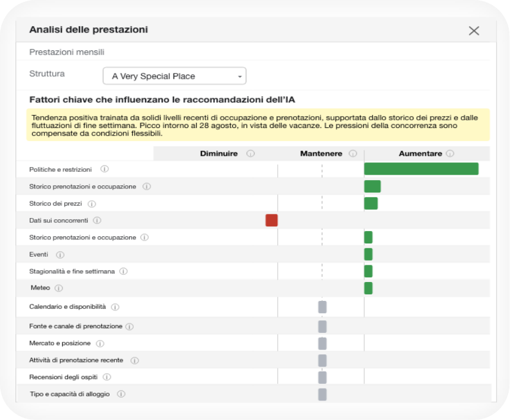The height and width of the screenshot is (420, 510).
Task: Open the info icon beside Politiche e restrizioni
Action: [104, 169]
